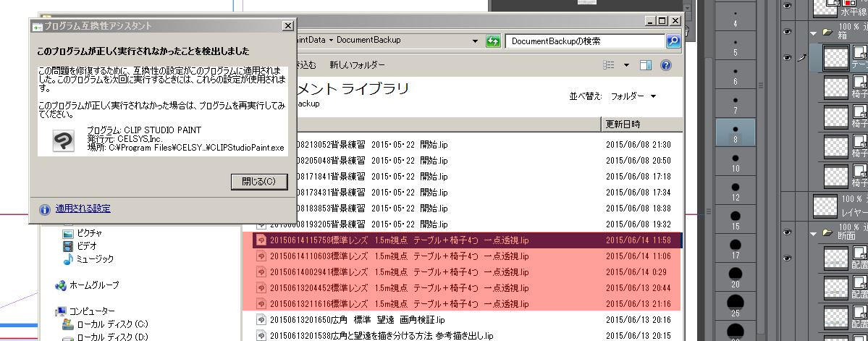868x341 pixels.
Task: Toggle the preview pane icon in Explorer
Action: pos(646,65)
